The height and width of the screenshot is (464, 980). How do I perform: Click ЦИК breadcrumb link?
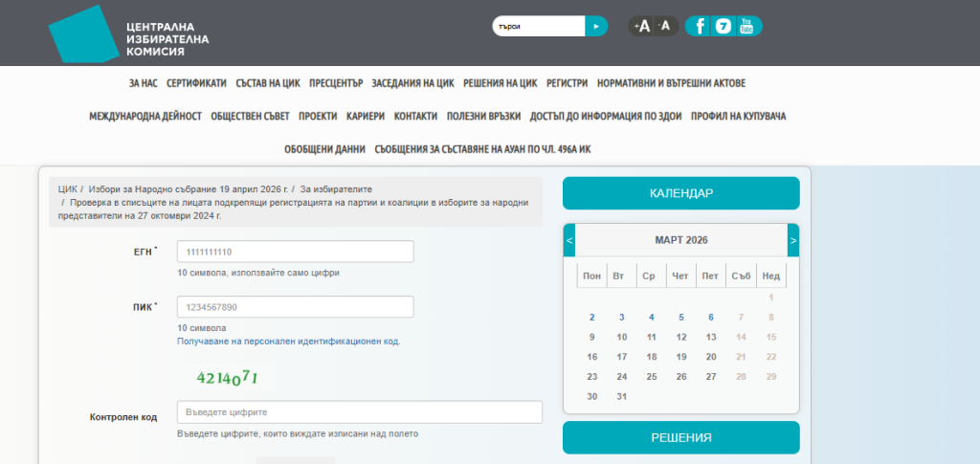(67, 189)
